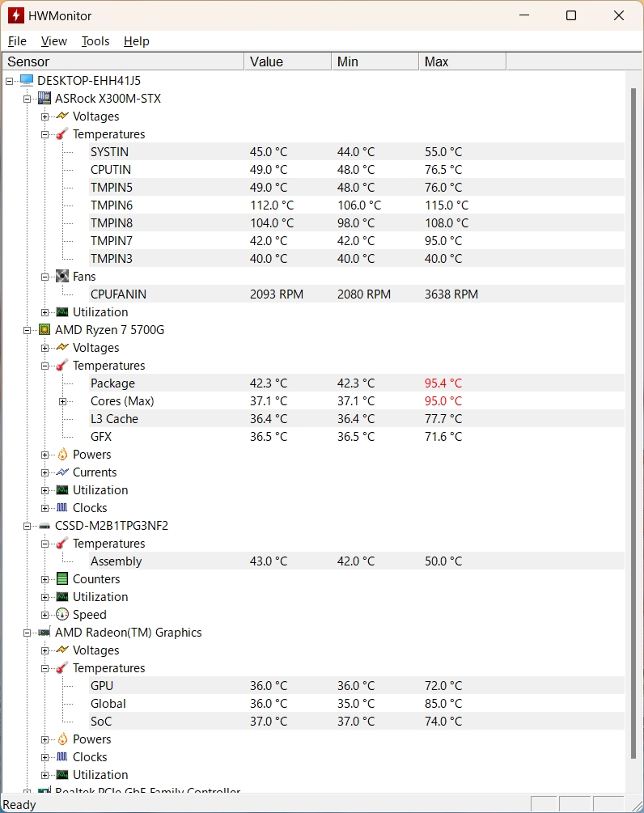Expand the Counters node

pos(44,579)
